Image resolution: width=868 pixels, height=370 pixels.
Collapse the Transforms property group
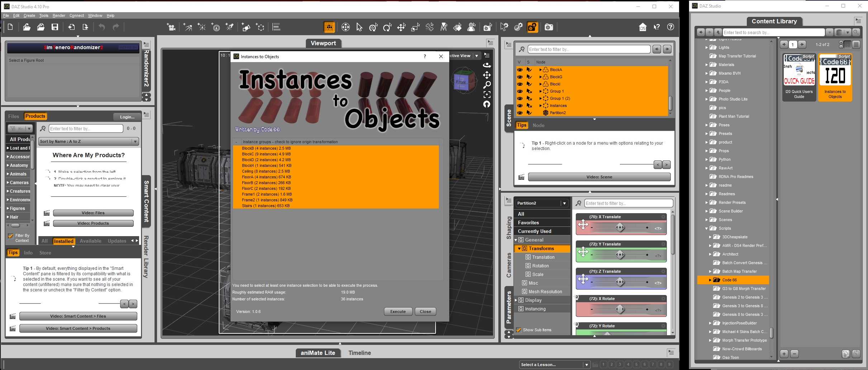coord(519,248)
